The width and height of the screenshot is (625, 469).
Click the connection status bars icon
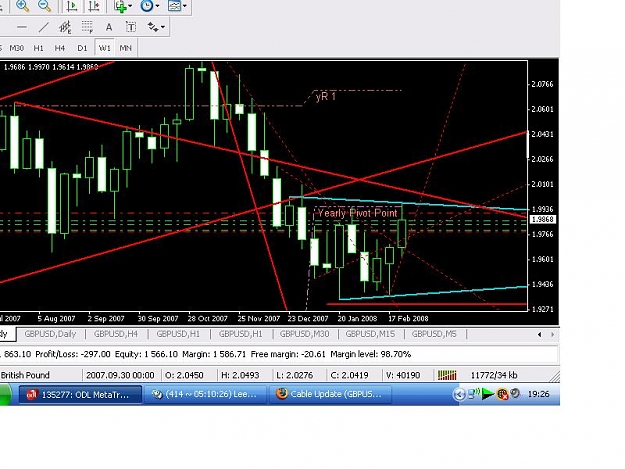point(447,375)
